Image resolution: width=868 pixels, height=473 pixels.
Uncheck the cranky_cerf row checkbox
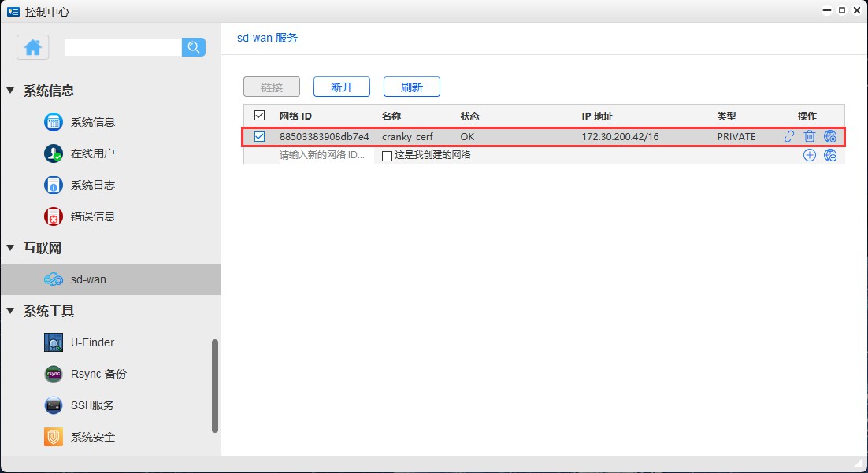260,136
